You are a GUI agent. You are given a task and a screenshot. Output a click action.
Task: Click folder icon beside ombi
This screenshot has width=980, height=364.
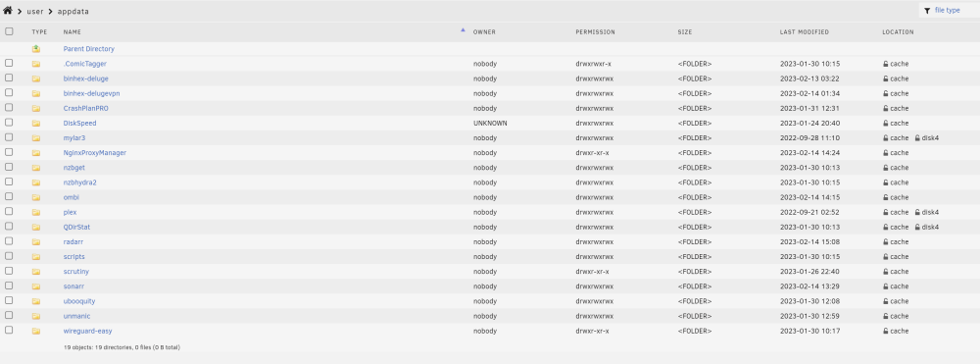36,197
